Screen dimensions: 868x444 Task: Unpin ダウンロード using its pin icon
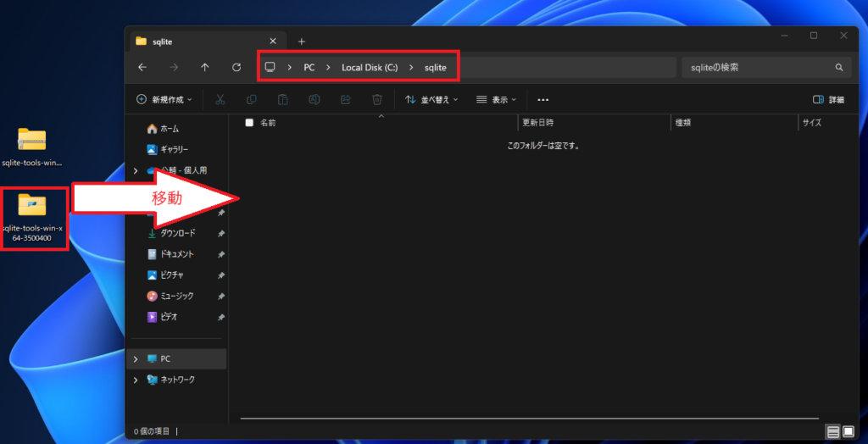pyautogui.click(x=221, y=234)
